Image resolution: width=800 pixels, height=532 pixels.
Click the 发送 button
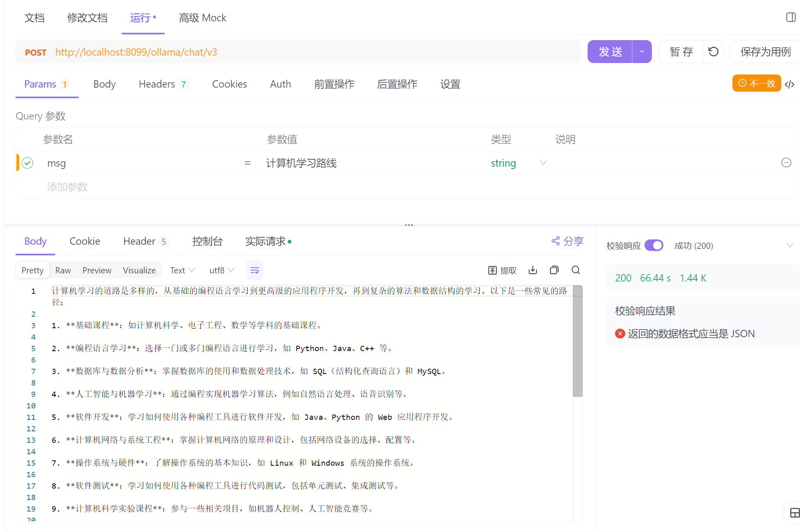610,52
